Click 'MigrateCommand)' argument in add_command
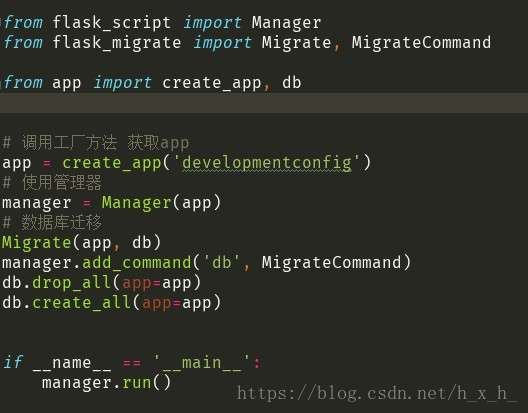 tap(336, 262)
